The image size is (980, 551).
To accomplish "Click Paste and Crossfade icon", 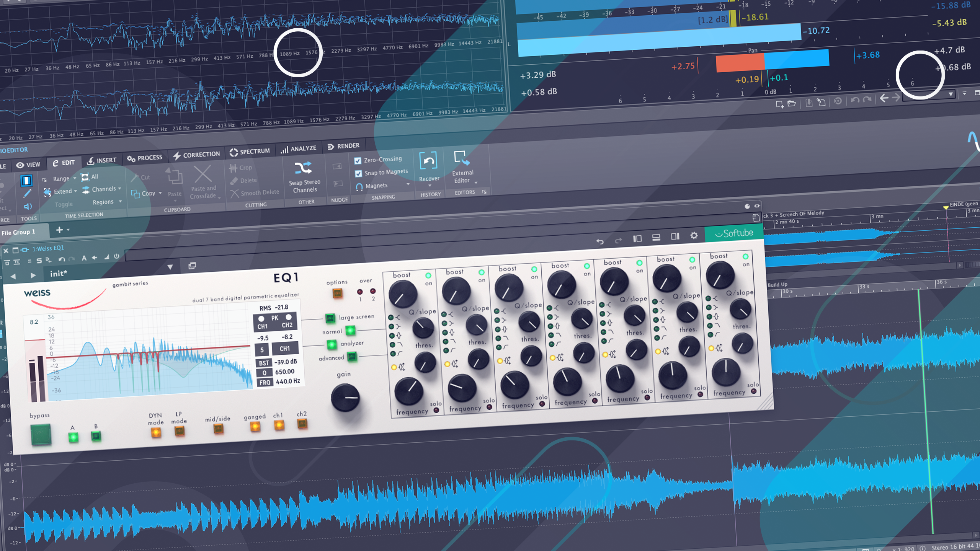I will (203, 174).
